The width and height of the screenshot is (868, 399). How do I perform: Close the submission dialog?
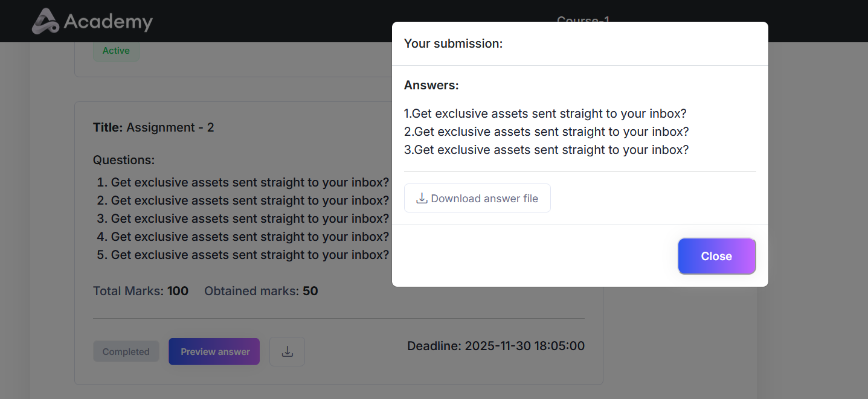point(716,256)
